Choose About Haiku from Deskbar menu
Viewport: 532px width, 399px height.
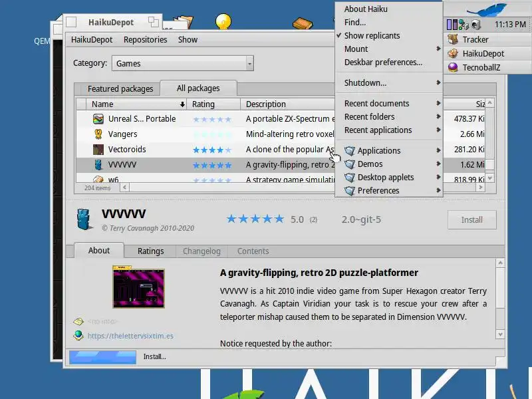[389, 9]
